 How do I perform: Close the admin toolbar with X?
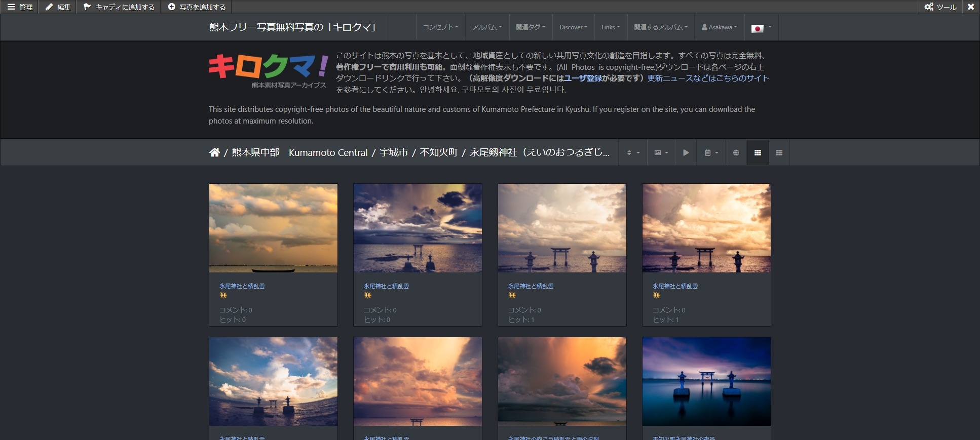click(970, 7)
